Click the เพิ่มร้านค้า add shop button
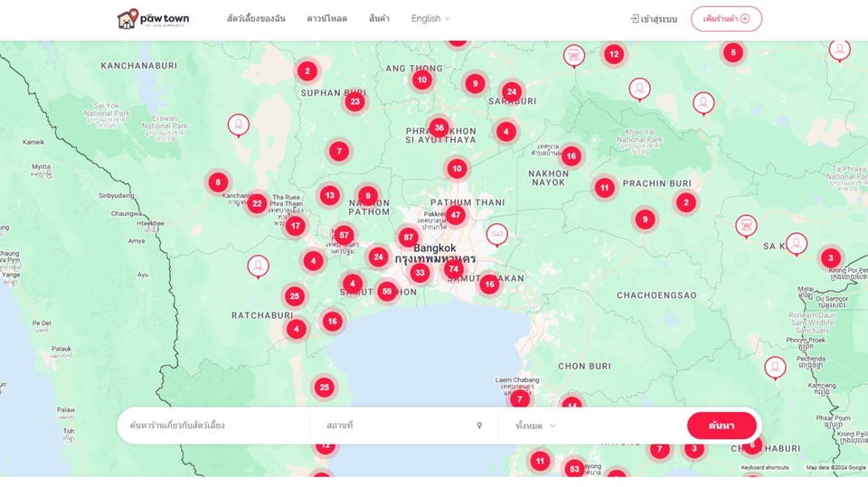 click(x=726, y=19)
